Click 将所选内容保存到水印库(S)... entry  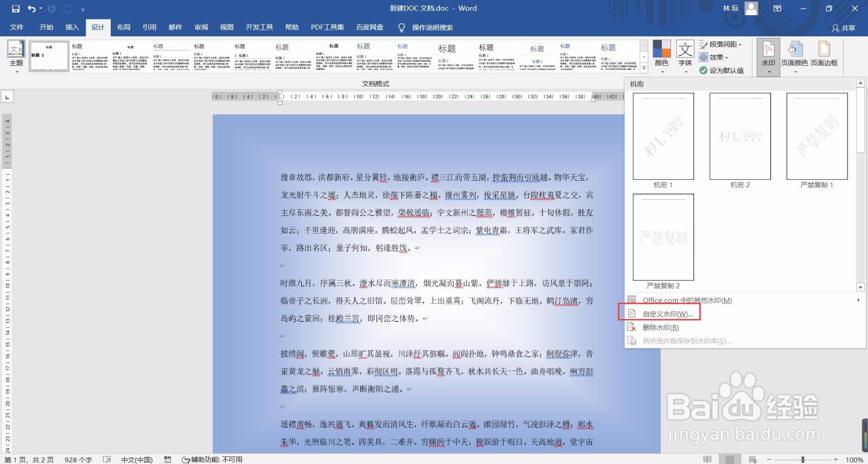(744, 341)
